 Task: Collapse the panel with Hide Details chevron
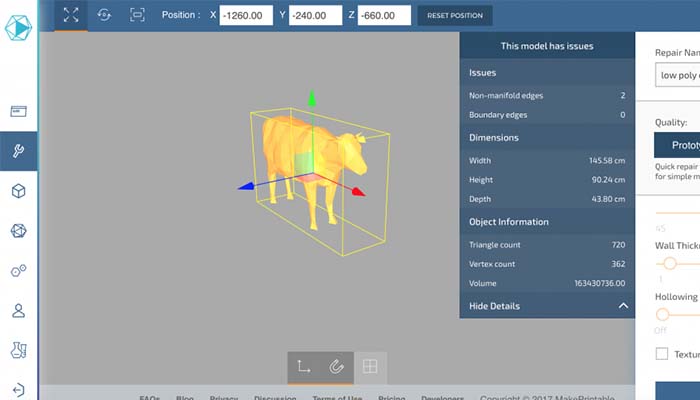[x=622, y=305]
